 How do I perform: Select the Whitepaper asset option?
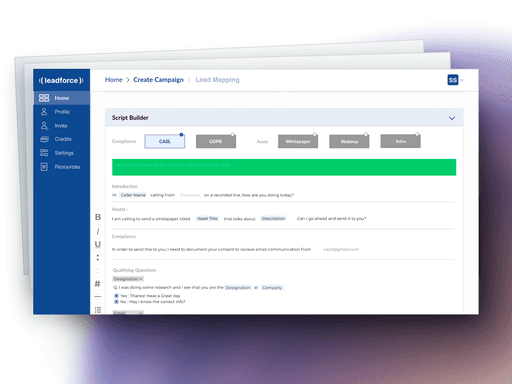tap(298, 141)
